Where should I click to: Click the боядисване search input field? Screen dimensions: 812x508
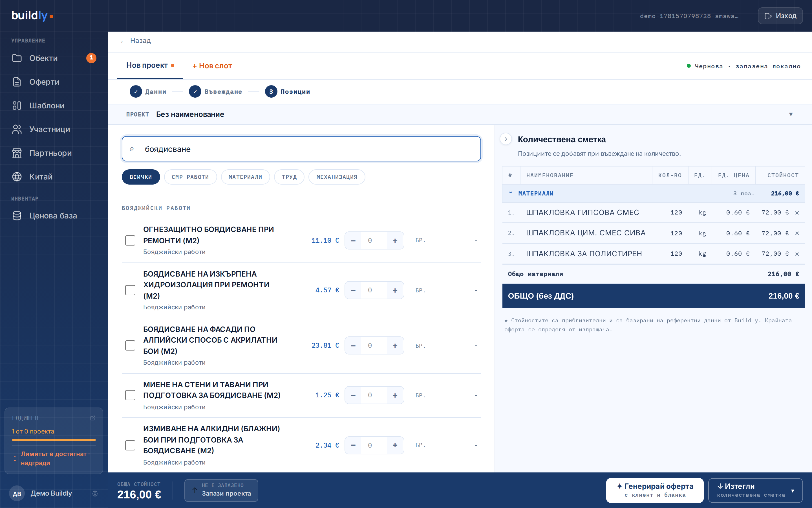coord(301,149)
